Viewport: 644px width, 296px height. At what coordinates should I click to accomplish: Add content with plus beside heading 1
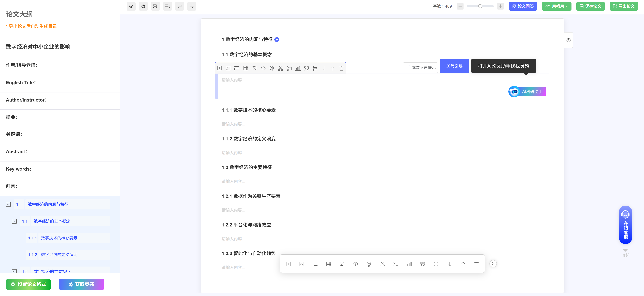click(277, 39)
